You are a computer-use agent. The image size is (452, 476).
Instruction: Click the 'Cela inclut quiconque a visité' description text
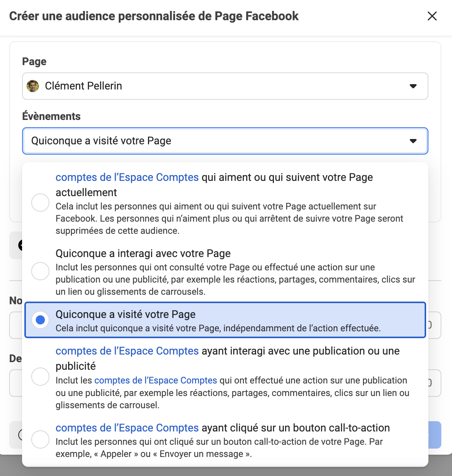218,328
